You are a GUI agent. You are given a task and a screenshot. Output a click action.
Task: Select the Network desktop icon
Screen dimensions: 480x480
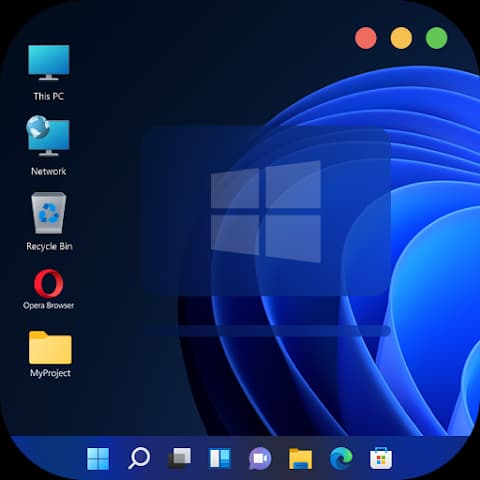tap(48, 136)
